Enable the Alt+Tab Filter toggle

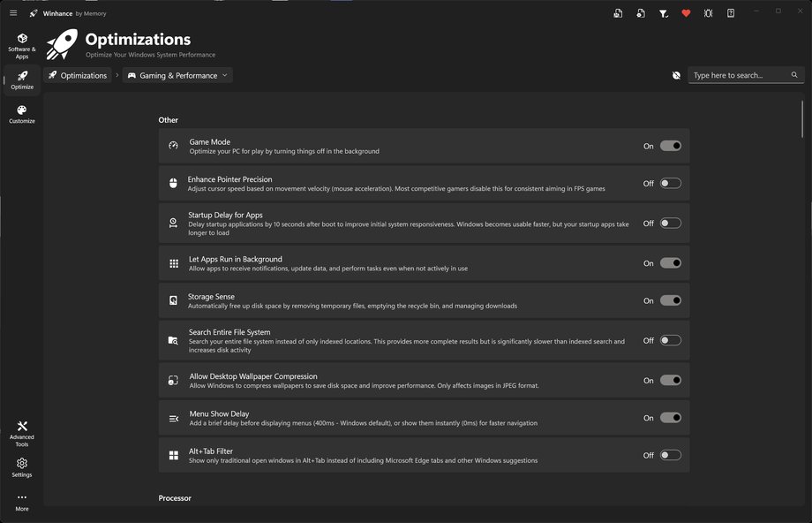[670, 455]
